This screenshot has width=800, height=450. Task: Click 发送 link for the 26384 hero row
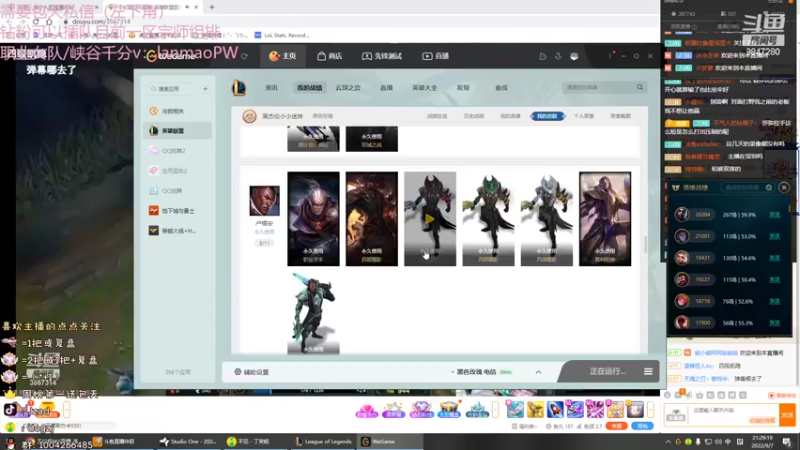click(774, 215)
